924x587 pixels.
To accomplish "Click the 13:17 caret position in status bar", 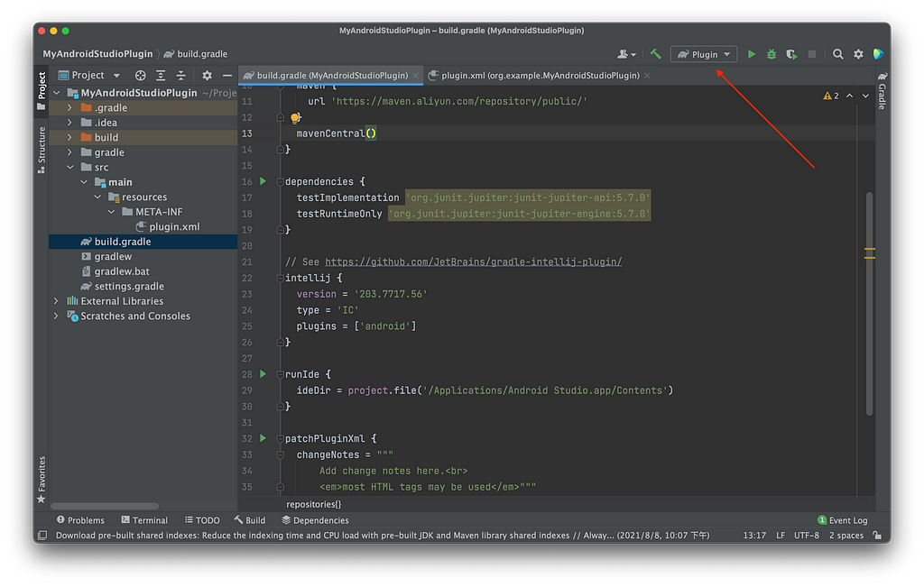I will point(754,536).
